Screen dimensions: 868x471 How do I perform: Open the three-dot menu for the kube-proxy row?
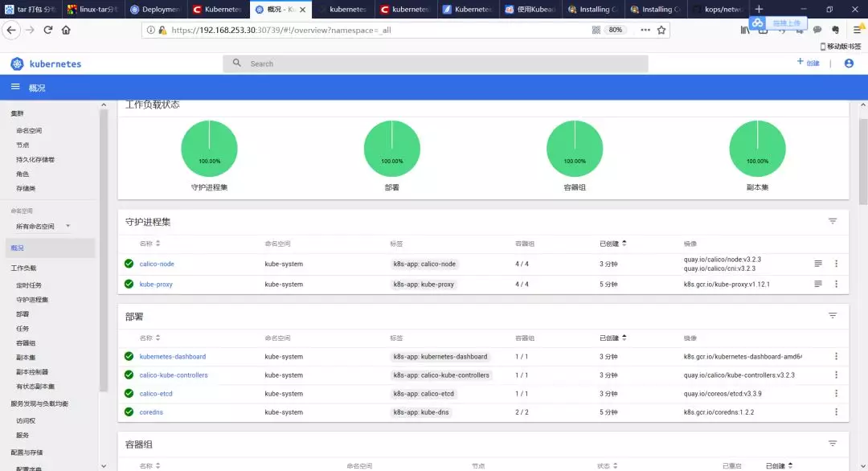tap(837, 284)
